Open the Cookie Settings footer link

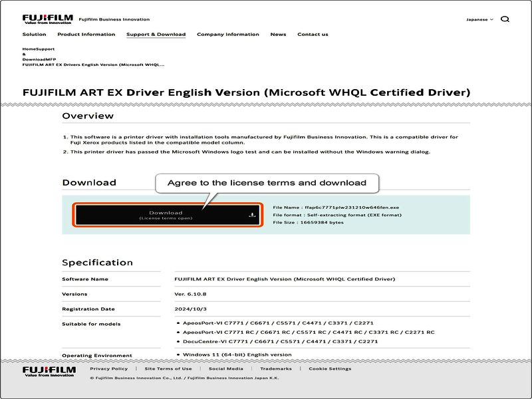(330, 368)
